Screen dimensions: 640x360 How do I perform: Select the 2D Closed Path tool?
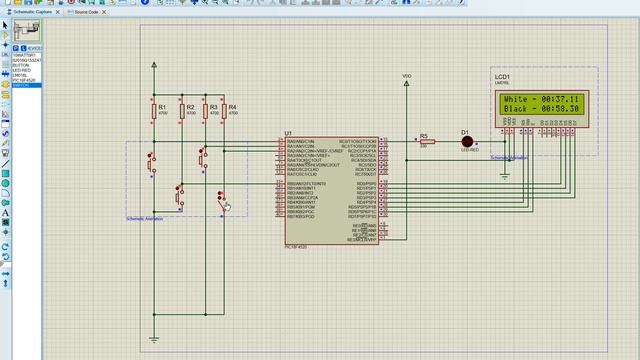pyautogui.click(x=5, y=203)
